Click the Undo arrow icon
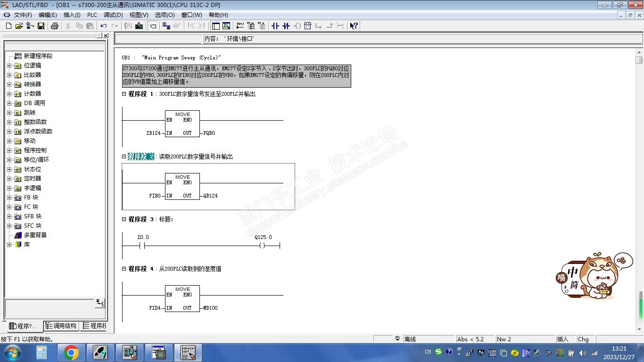Screen dimensions: 644x362 tap(104, 26)
